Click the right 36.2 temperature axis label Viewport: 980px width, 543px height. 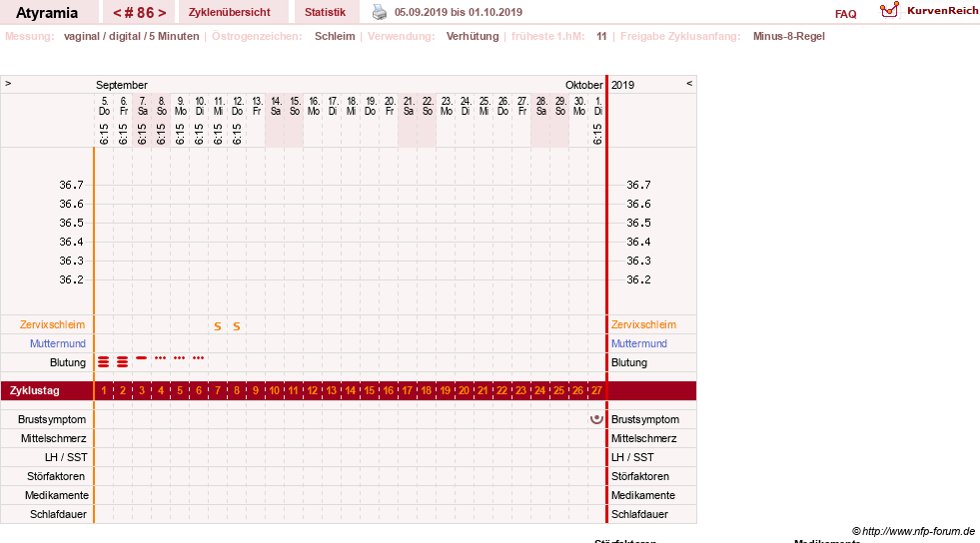[638, 279]
